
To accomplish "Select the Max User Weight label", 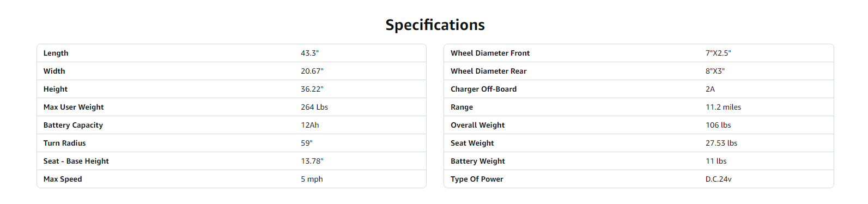I will (x=74, y=107).
